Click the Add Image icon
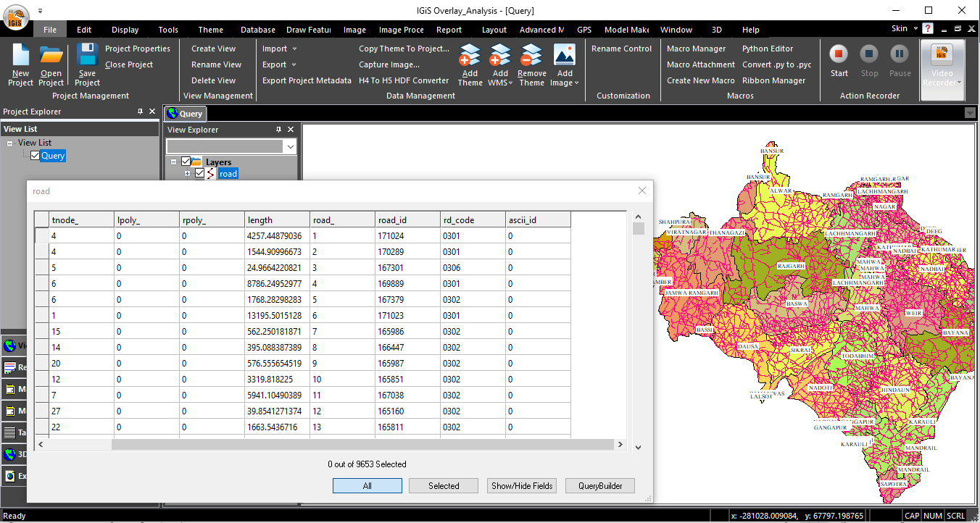The width and height of the screenshot is (980, 523). pyautogui.click(x=564, y=55)
